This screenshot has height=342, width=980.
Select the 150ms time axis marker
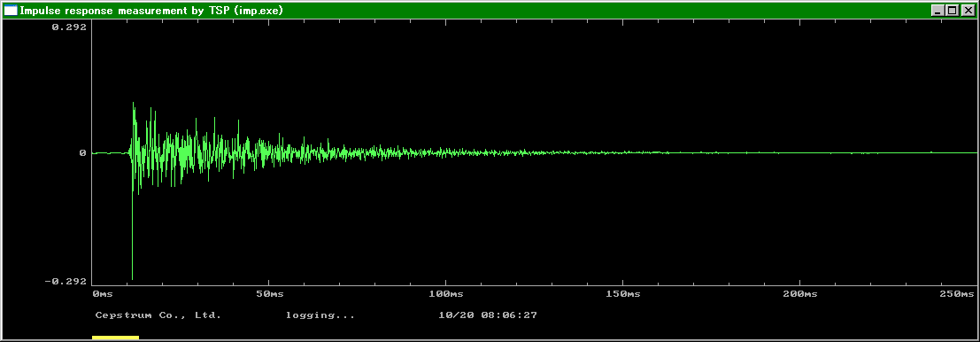624,294
